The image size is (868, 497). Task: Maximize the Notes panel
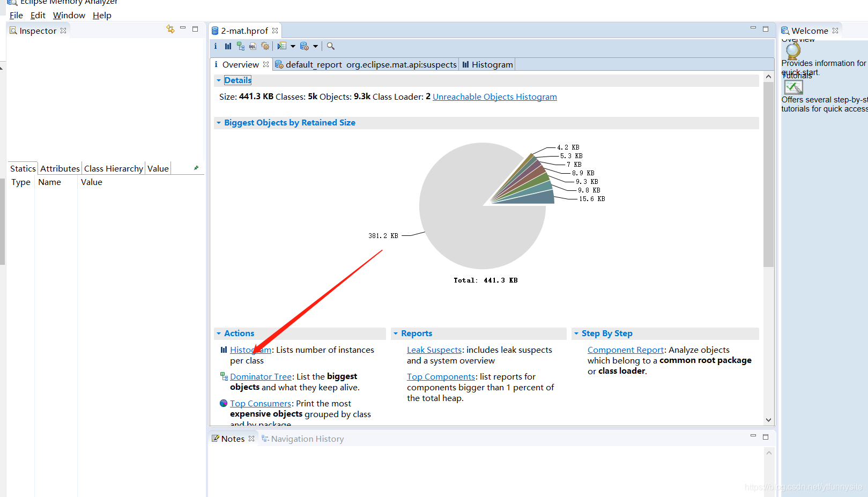coord(766,437)
